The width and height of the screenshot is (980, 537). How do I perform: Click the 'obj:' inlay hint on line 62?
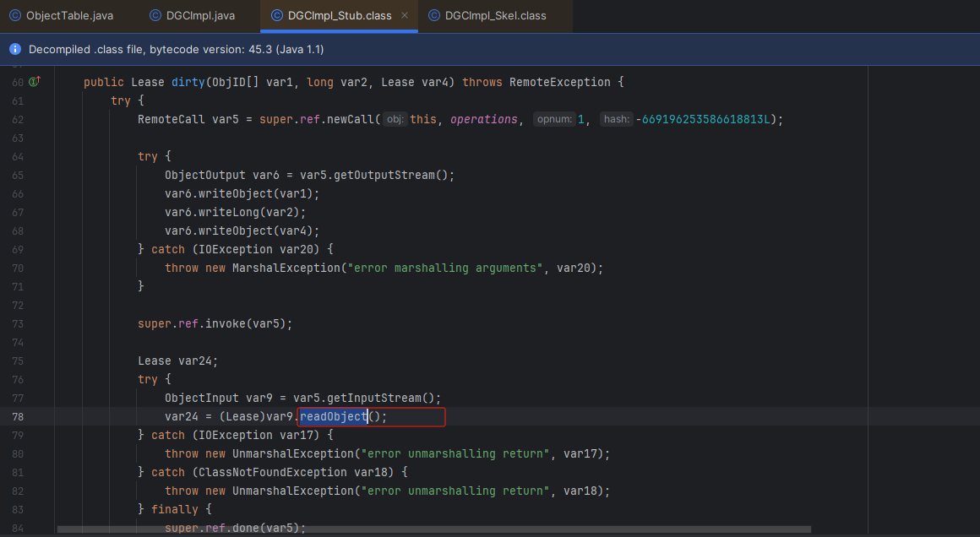pos(395,119)
